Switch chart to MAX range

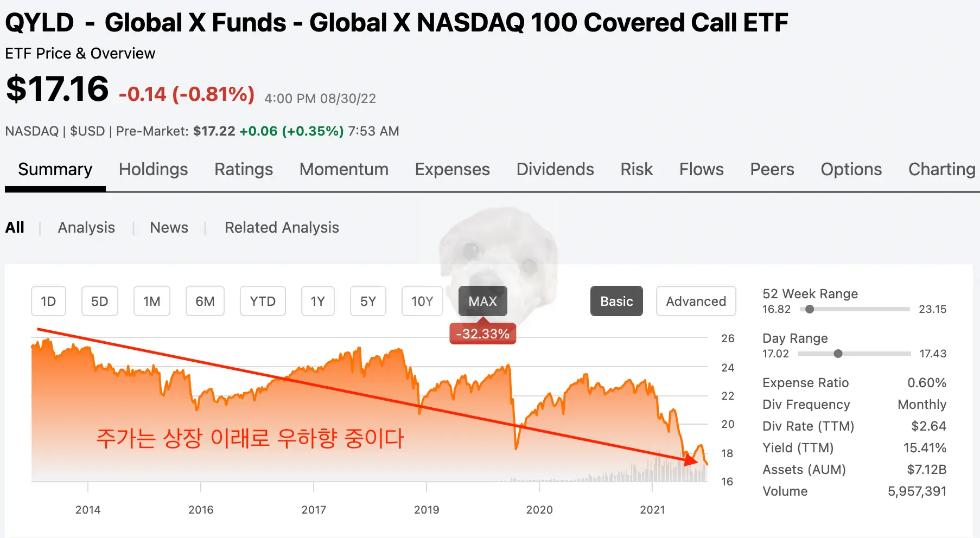pos(482,301)
